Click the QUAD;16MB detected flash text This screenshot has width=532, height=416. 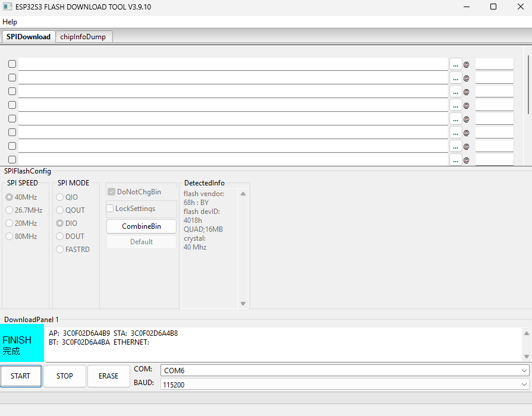(x=203, y=229)
